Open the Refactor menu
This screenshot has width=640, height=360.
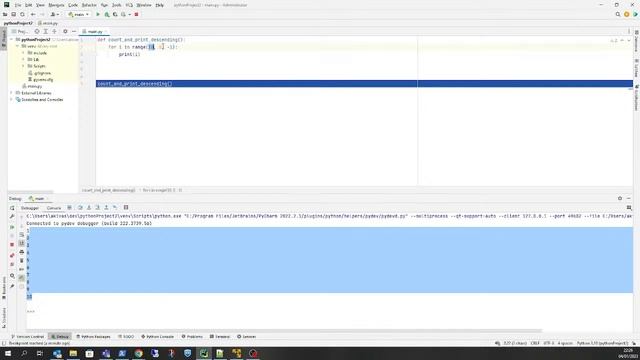pos(89,5)
